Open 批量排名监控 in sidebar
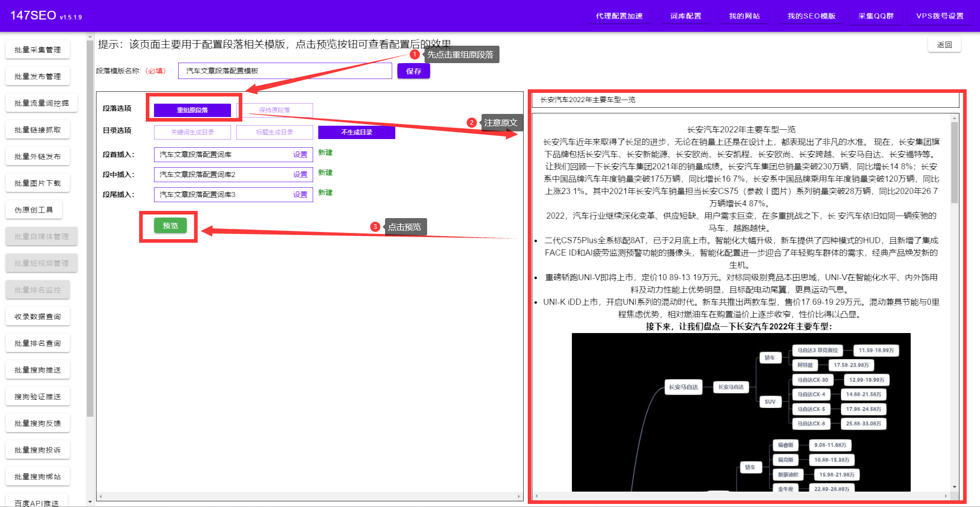Screen dimensions: 980x507 [x=37, y=290]
